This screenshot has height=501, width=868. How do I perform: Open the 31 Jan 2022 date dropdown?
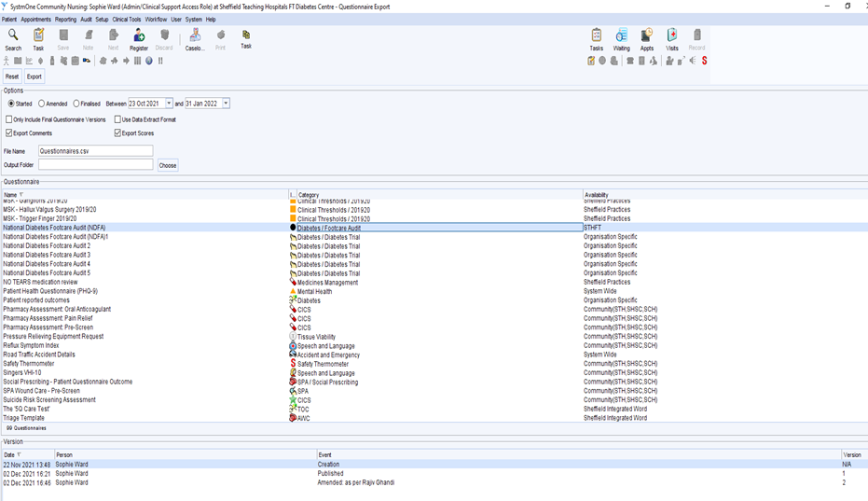coord(226,104)
